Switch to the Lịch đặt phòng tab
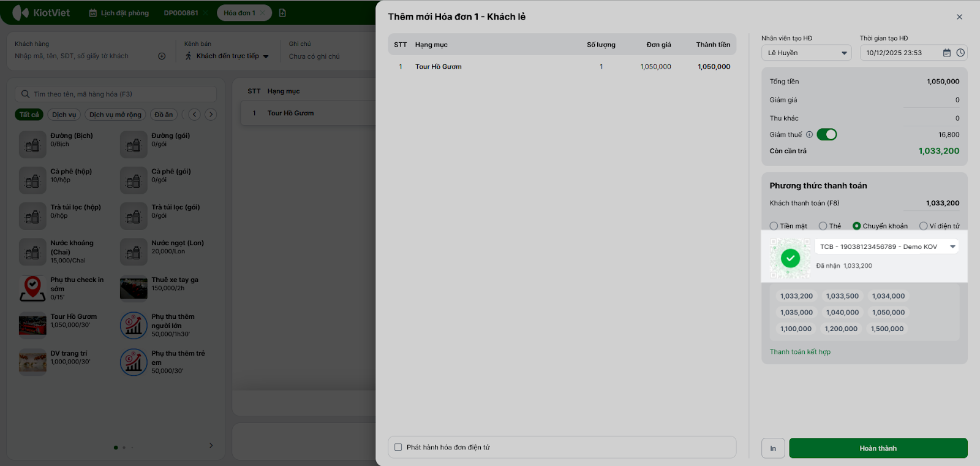Screen dimensions: 980x466 119,13
